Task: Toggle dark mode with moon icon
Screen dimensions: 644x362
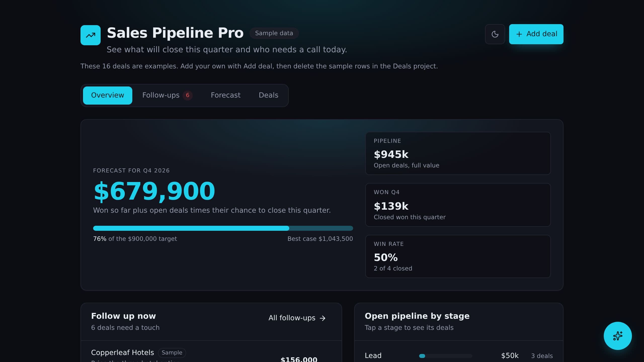Action: (495, 34)
